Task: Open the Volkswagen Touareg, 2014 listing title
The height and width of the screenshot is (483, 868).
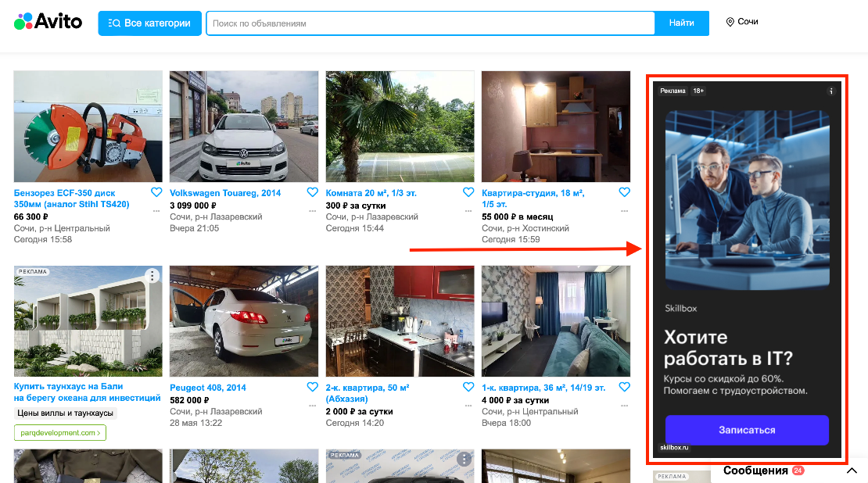Action: pos(225,193)
